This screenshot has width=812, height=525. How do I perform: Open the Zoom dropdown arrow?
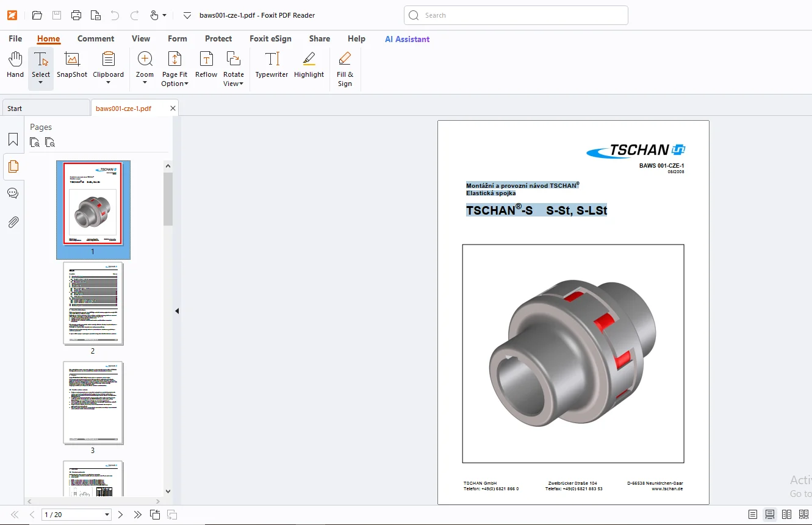coord(145,82)
